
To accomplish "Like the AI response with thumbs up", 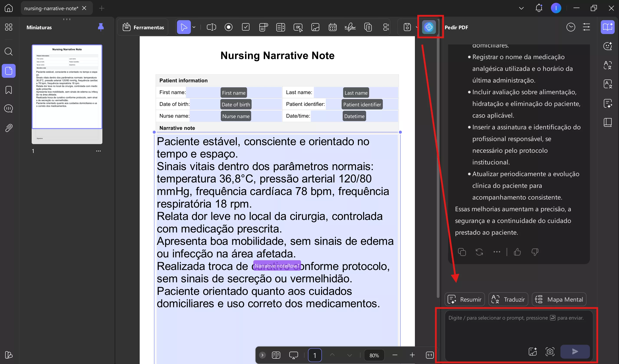I will (x=517, y=252).
